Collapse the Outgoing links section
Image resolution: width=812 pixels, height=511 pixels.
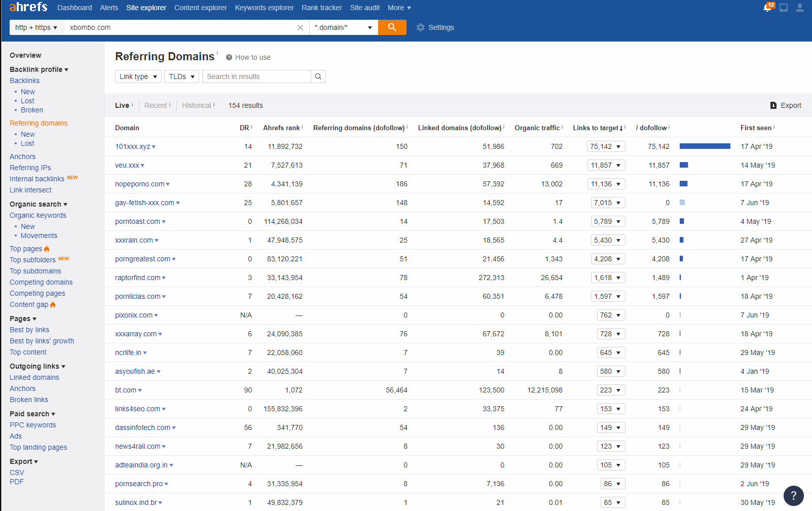click(x=38, y=366)
